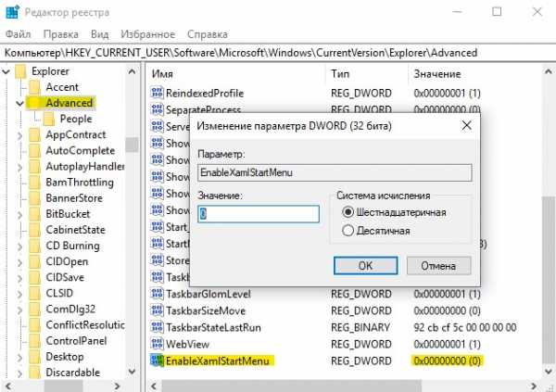556x392 pixels.
Task: Click tree panel scroll down arrow
Action: tap(132, 372)
